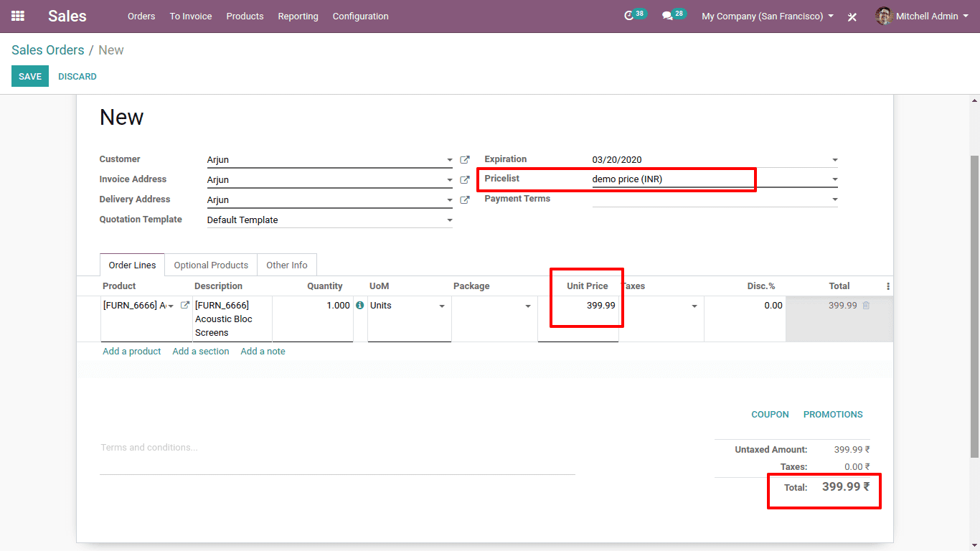Switch to the Optional Products tab

tap(211, 265)
